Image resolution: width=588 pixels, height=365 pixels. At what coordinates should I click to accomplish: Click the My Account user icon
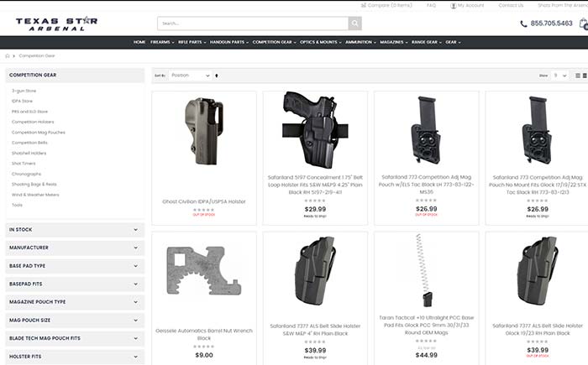point(453,6)
